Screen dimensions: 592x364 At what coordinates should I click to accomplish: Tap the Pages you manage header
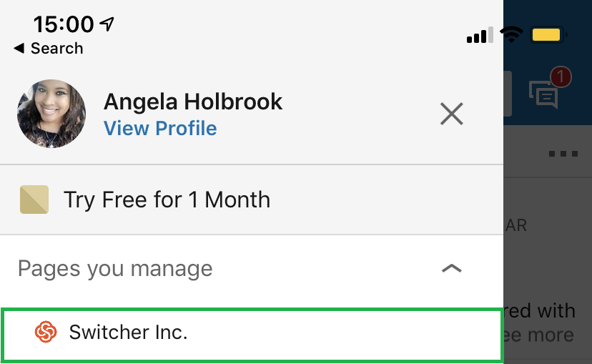click(115, 269)
